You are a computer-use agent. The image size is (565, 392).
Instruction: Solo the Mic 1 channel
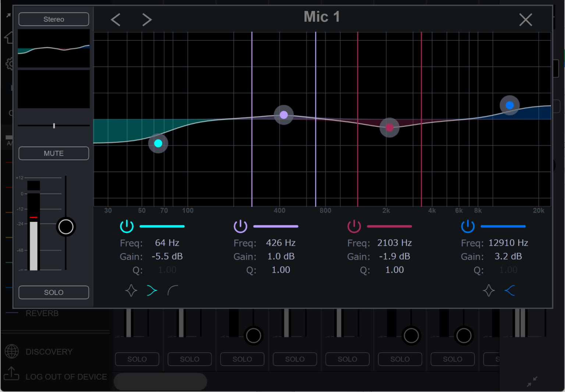coord(54,292)
